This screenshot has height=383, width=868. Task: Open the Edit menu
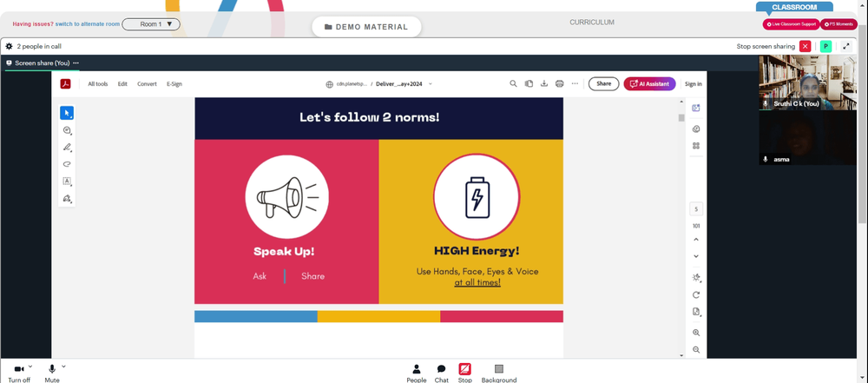(122, 84)
